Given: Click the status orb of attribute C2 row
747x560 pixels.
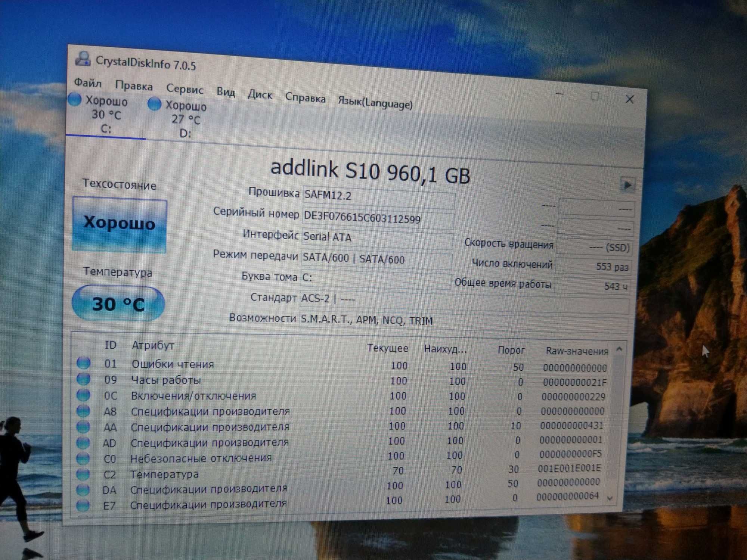Looking at the screenshot, I should point(83,474).
